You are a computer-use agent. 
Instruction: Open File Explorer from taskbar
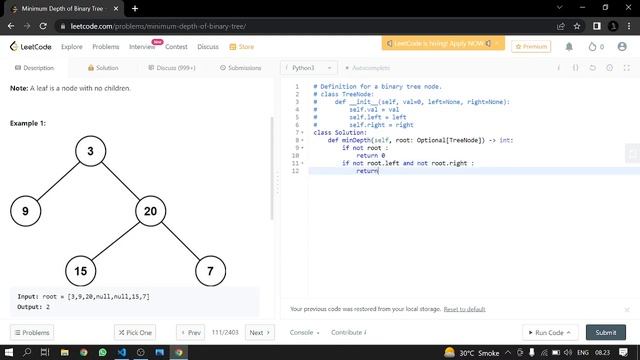(64, 352)
